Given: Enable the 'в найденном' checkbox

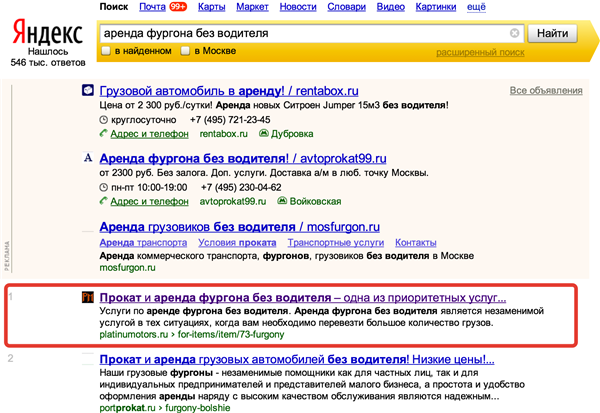Looking at the screenshot, I should (106, 51).
